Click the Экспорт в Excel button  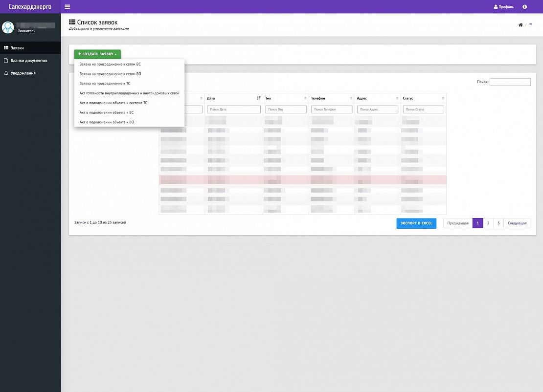pyautogui.click(x=416, y=223)
